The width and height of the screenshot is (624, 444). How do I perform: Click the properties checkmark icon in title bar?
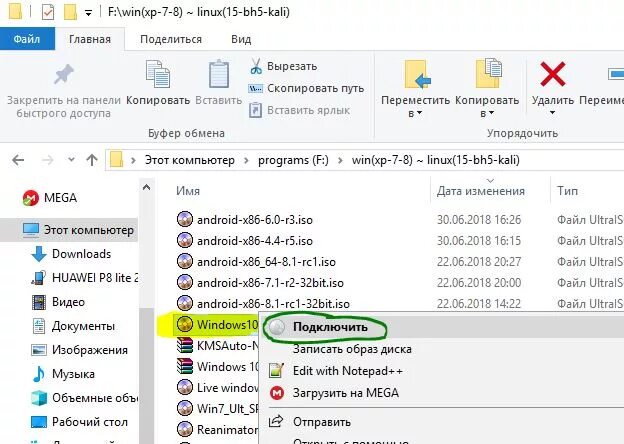point(48,12)
